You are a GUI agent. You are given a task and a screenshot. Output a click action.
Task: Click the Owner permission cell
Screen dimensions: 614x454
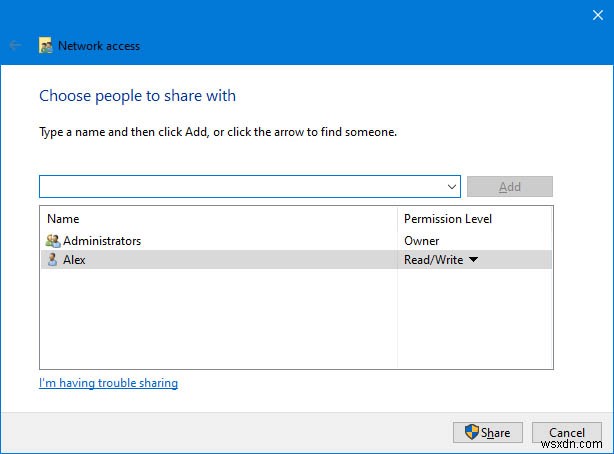(x=421, y=241)
